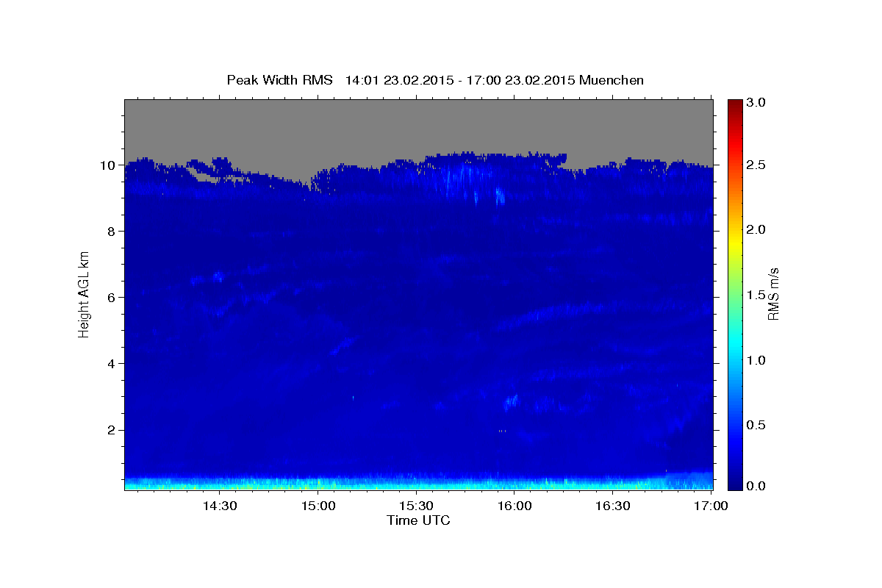The height and width of the screenshot is (588, 882).
Task: Click the 16:30 time tick label
Action: 612,506
